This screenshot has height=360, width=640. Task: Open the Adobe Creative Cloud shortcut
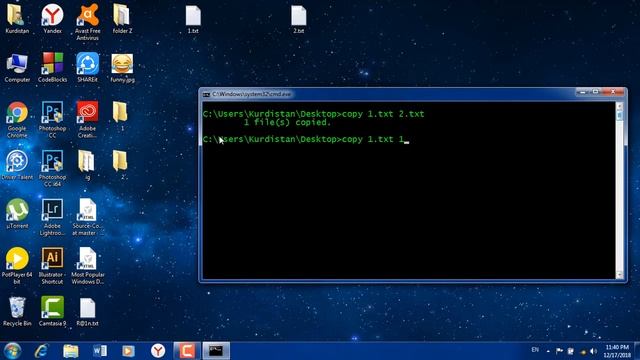(x=87, y=120)
